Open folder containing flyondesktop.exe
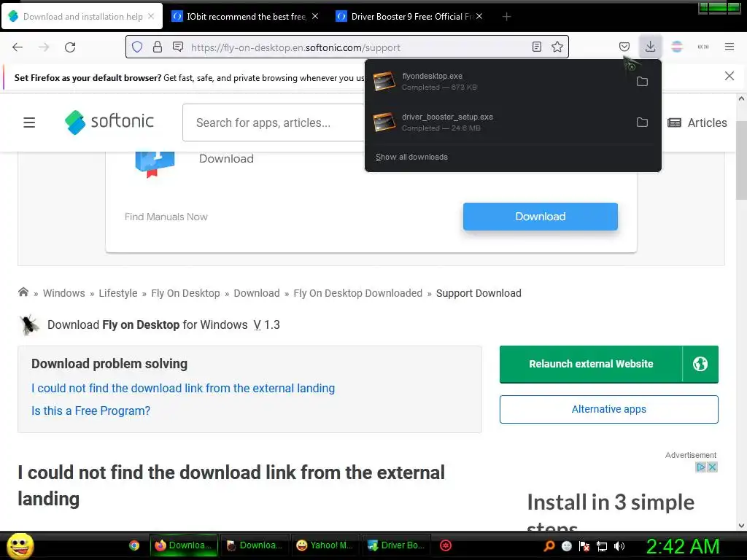Image resolution: width=747 pixels, height=560 pixels. (x=642, y=82)
